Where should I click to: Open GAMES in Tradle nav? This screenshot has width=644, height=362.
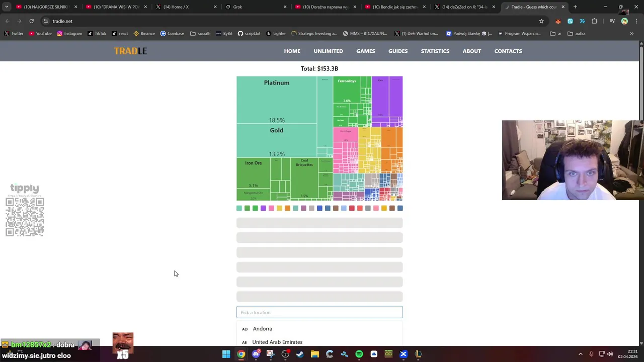pyautogui.click(x=366, y=51)
